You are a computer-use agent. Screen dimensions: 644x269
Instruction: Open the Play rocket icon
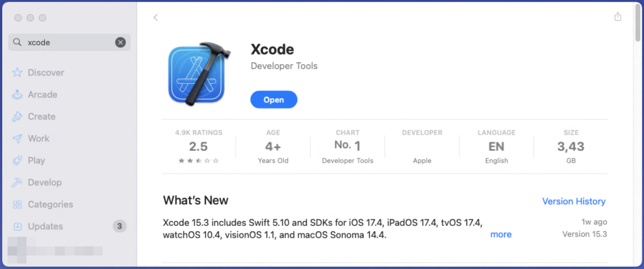pyautogui.click(x=17, y=161)
